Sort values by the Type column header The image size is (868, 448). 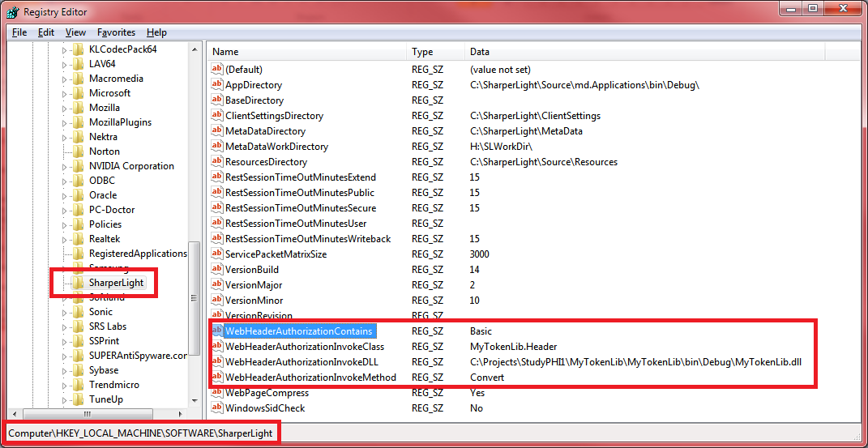tap(436, 52)
